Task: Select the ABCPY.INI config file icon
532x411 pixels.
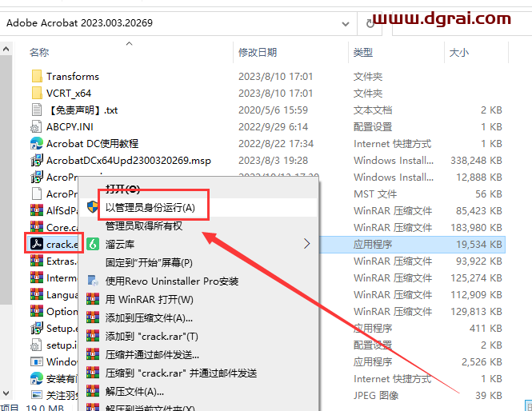Action: (x=36, y=127)
